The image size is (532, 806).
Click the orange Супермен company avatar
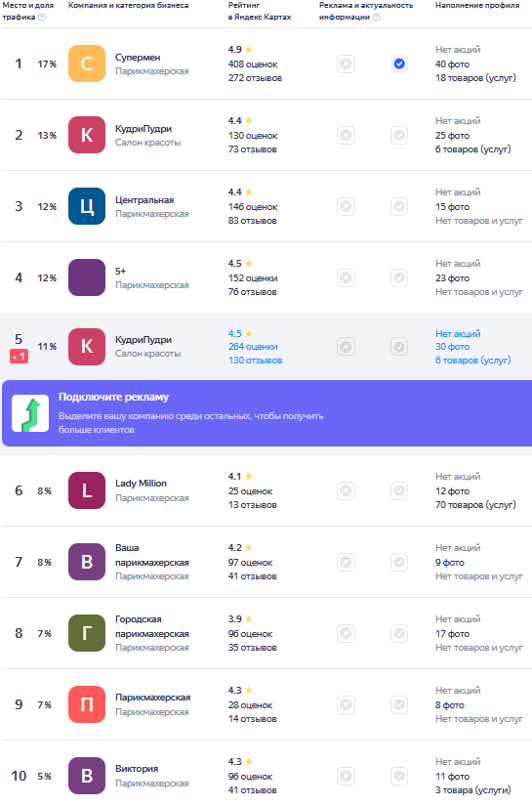point(87,64)
